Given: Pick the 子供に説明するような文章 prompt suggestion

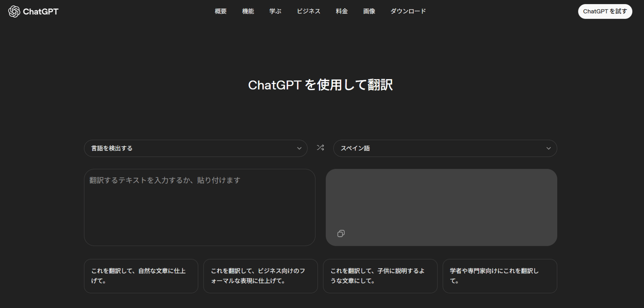Looking at the screenshot, I should (x=380, y=276).
